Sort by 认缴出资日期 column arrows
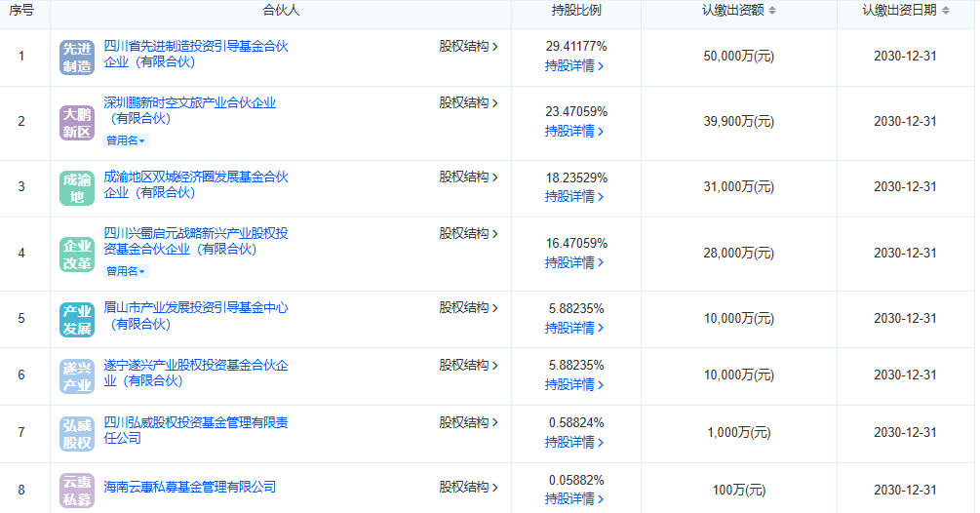 point(945,10)
